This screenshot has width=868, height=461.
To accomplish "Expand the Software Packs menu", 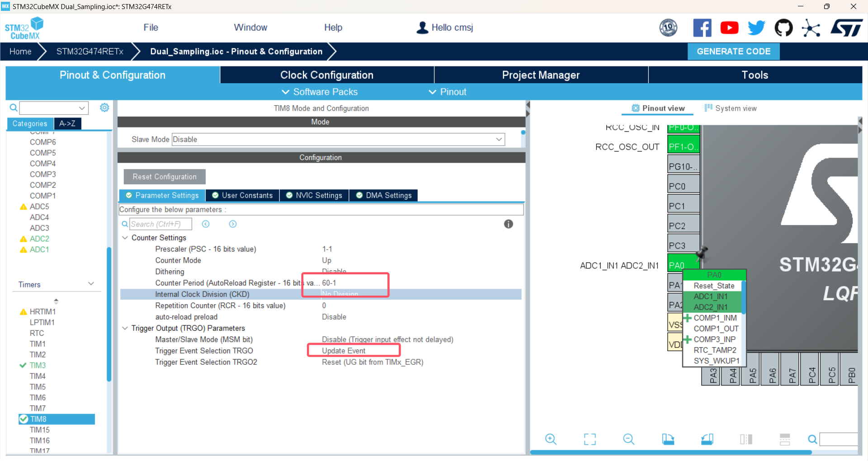I will [x=320, y=92].
